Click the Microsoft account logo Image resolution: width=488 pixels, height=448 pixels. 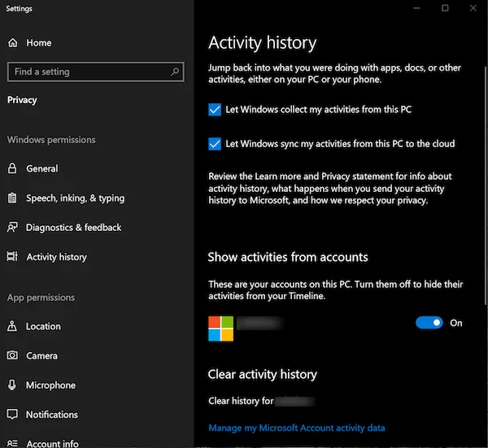[220, 328]
